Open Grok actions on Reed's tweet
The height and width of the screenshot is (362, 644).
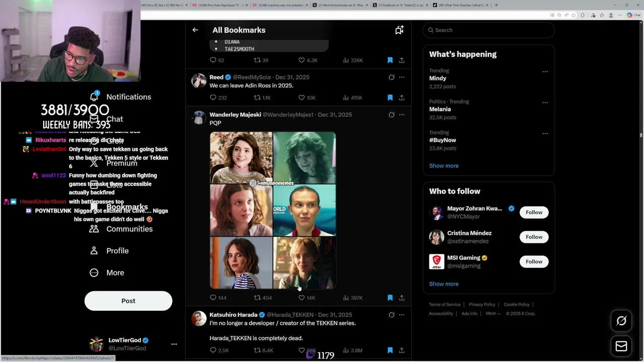pyautogui.click(x=391, y=77)
